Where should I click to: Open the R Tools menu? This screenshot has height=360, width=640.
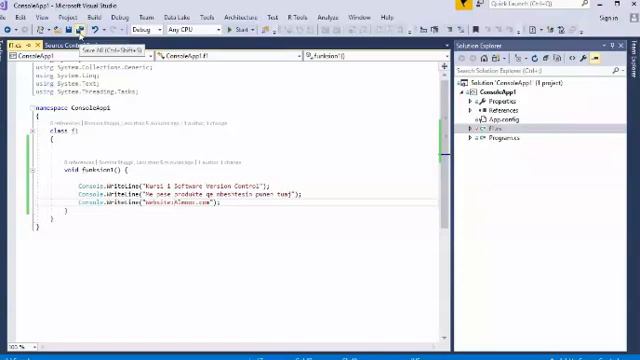pos(297,18)
